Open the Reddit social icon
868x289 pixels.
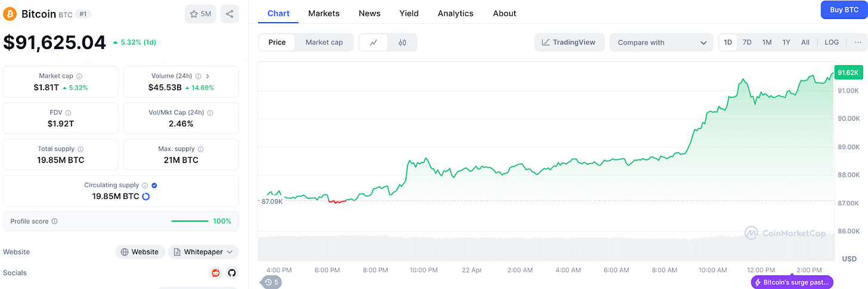216,273
